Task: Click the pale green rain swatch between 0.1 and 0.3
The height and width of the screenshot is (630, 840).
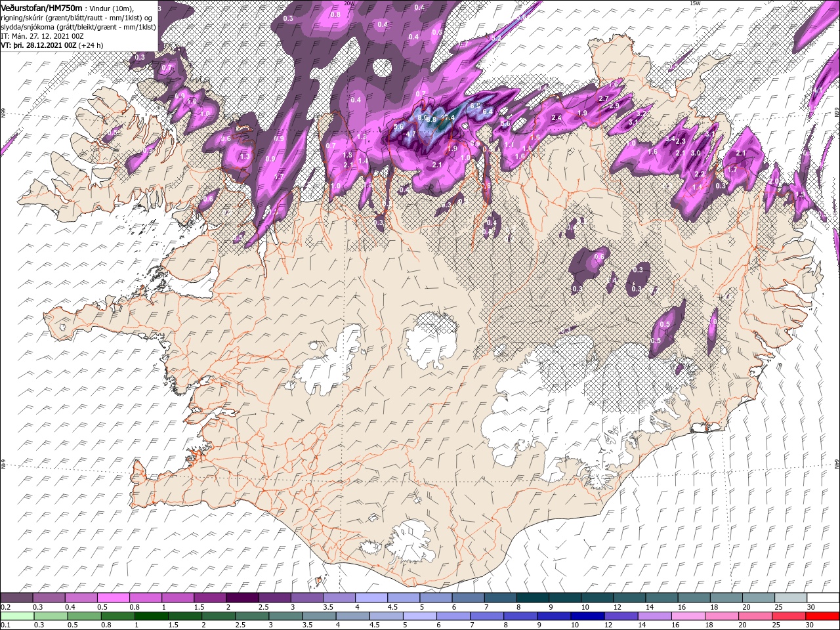Action: pos(17,616)
